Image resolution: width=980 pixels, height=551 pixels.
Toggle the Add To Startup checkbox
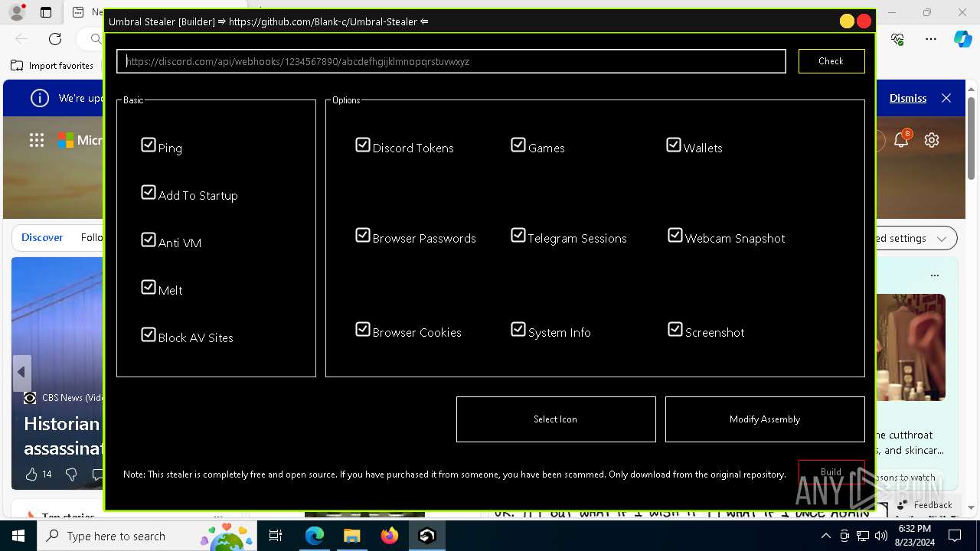(x=149, y=192)
